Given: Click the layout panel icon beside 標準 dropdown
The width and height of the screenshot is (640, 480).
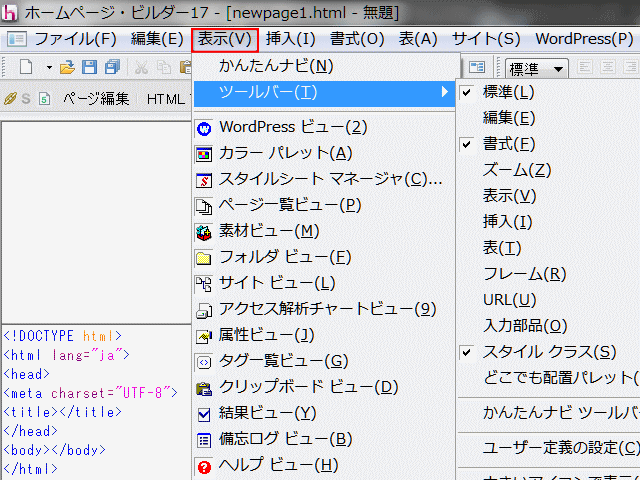Looking at the screenshot, I should (477, 67).
